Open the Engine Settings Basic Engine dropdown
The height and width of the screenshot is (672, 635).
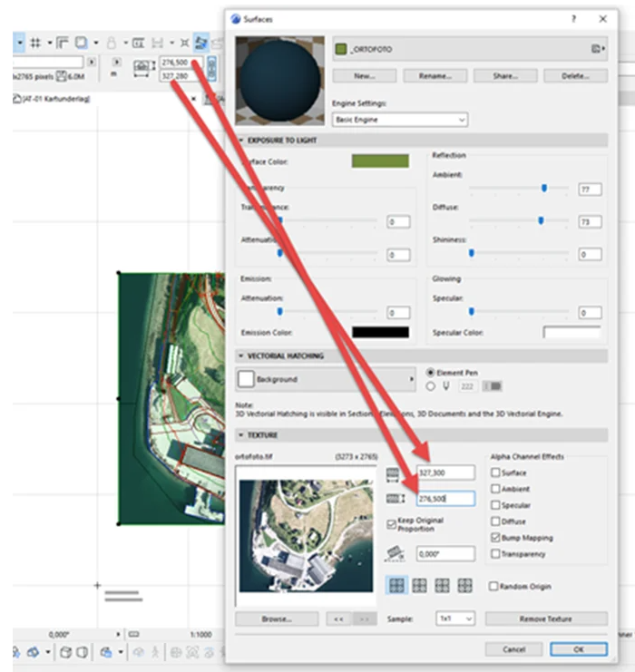pyautogui.click(x=399, y=120)
